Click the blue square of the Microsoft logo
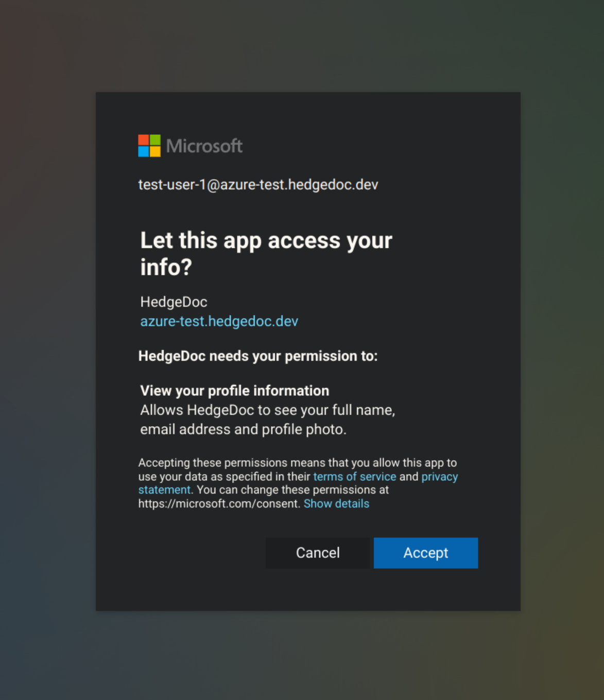The image size is (604, 700). click(143, 151)
